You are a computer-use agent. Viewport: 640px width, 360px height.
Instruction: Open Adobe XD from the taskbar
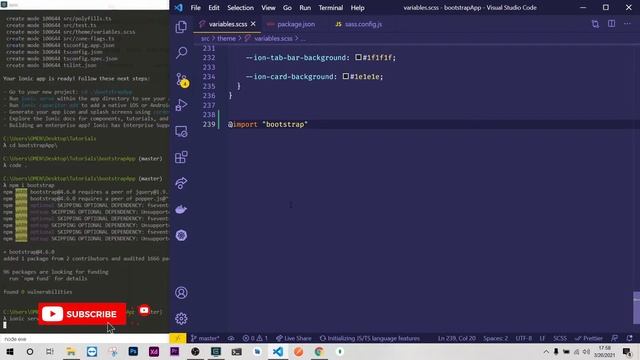(154, 351)
